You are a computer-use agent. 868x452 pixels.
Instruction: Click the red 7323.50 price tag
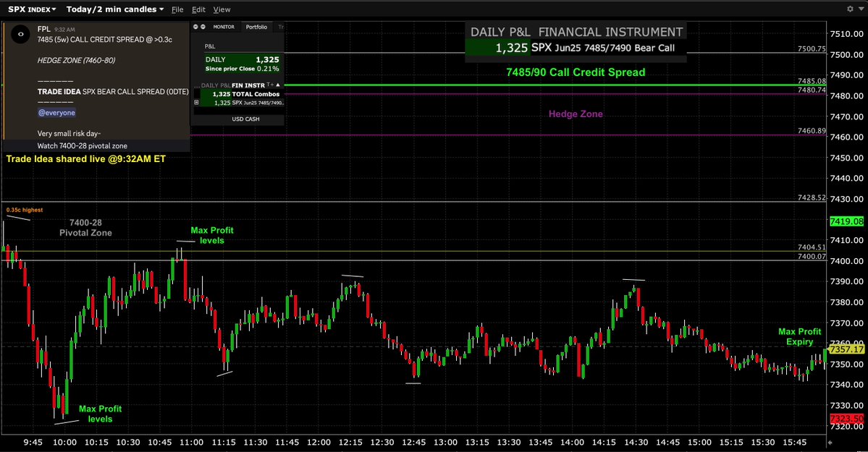click(846, 419)
